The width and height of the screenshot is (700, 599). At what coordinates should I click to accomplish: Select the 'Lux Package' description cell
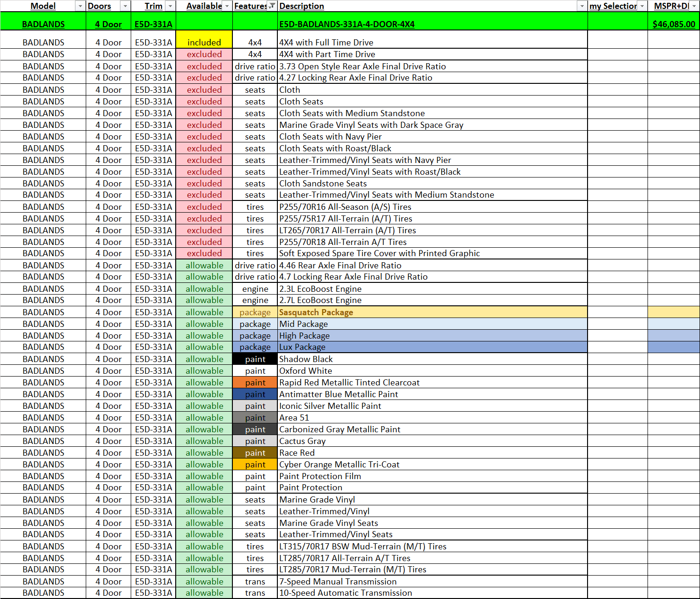(x=433, y=347)
